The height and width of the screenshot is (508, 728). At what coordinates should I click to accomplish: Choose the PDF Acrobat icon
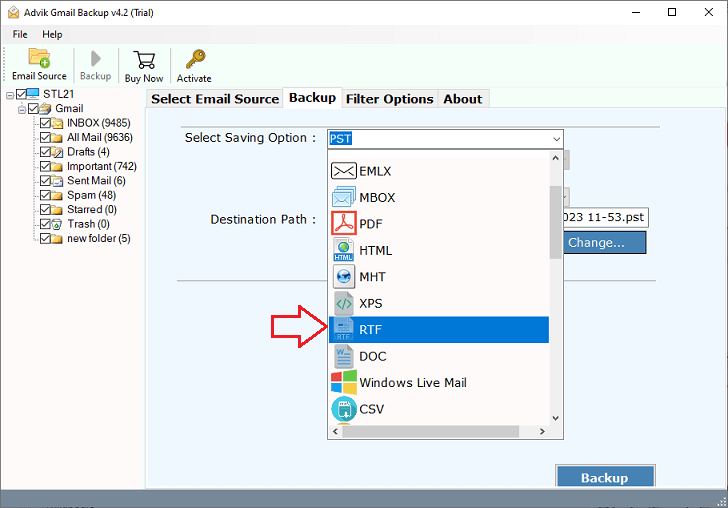(x=344, y=223)
